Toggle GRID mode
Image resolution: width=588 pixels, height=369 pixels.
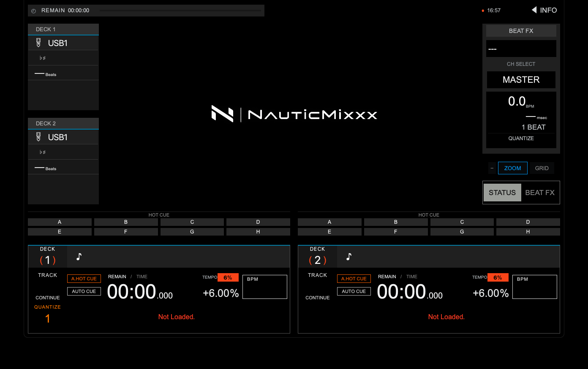click(542, 168)
